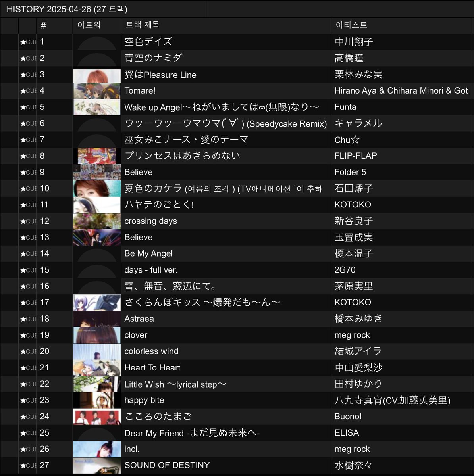Click the CUE star icon on row 20
The width and height of the screenshot is (474, 476).
pos(23,351)
